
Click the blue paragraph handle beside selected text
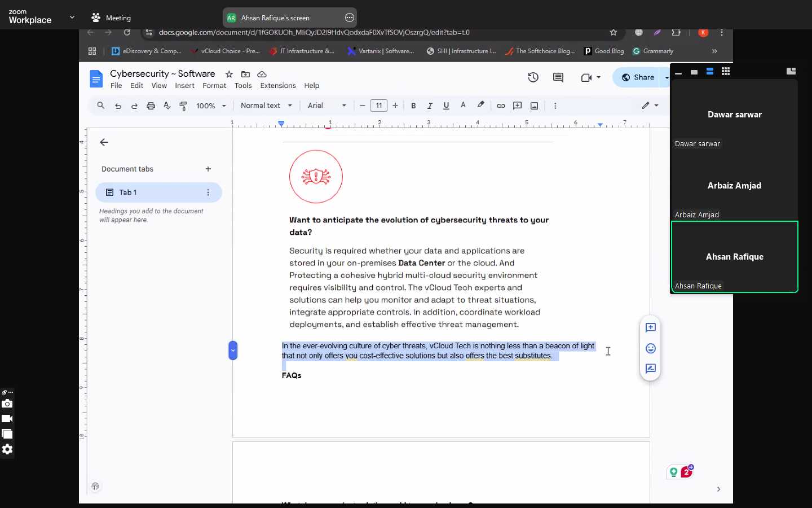click(x=233, y=351)
